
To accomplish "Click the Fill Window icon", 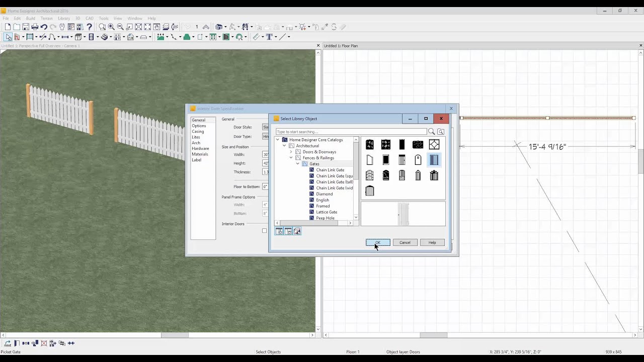I will [138, 27].
